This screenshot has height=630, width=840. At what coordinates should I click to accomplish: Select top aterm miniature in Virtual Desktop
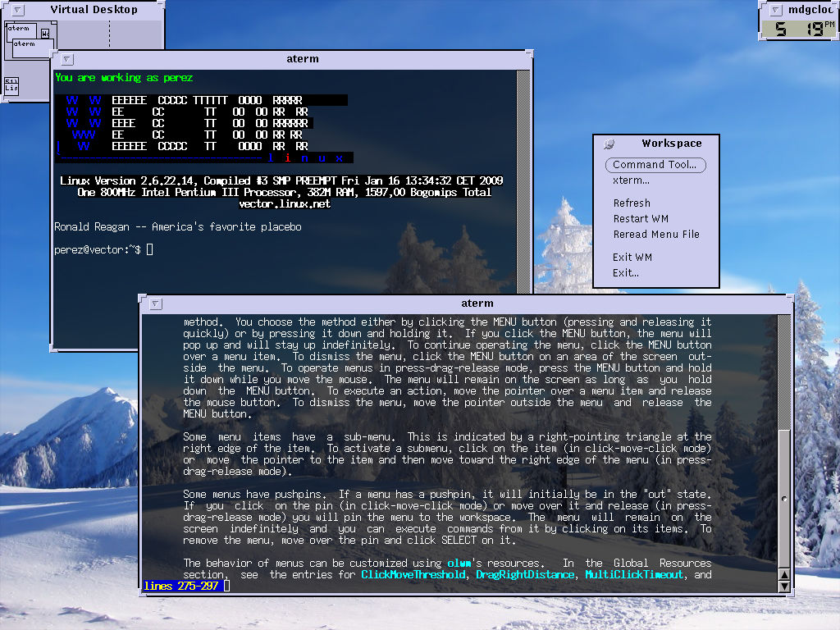pyautogui.click(x=21, y=32)
